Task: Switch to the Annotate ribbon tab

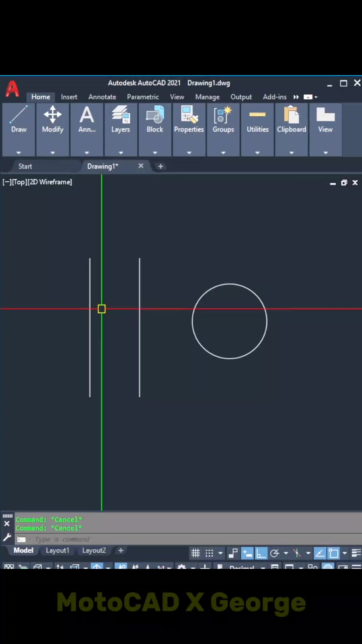Action: click(102, 97)
